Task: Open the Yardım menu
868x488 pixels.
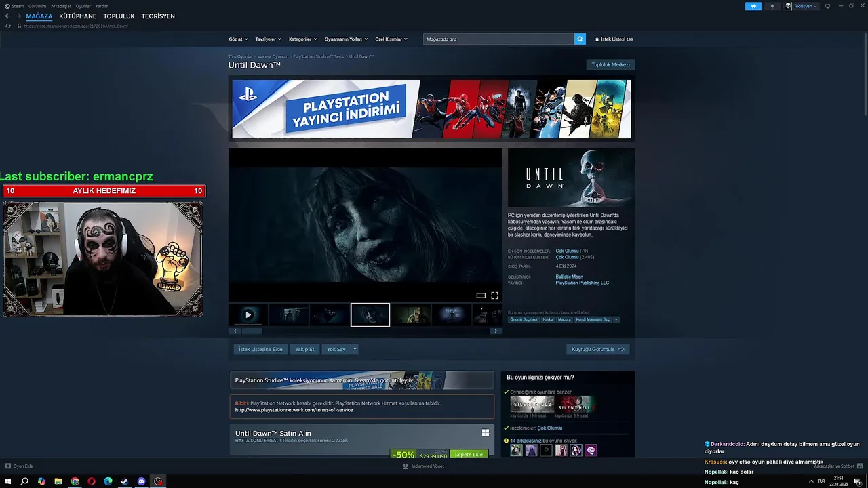Action: click(x=102, y=6)
